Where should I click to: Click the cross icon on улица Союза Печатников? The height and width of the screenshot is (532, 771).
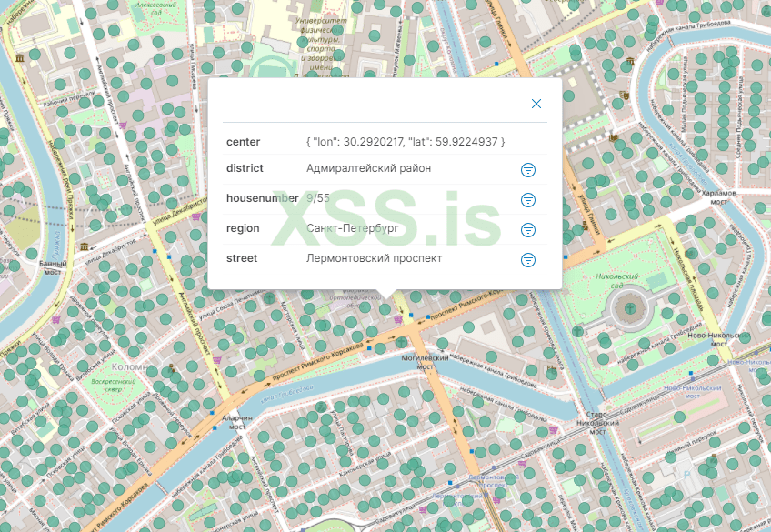click(269, 297)
